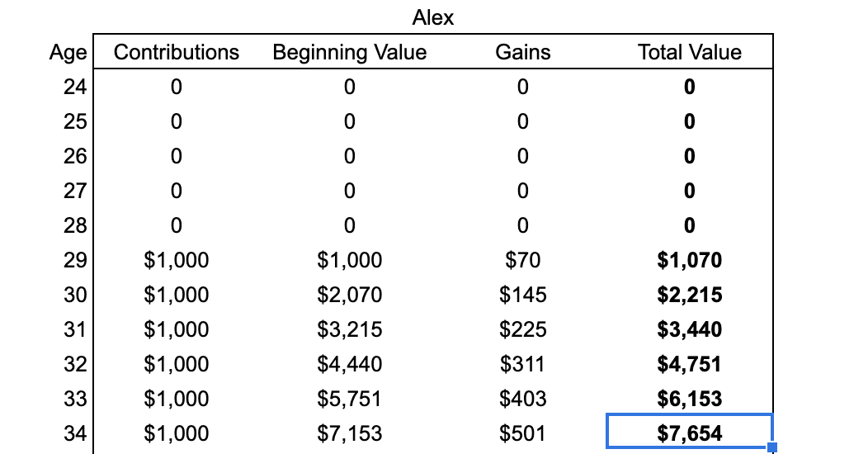
Task: Select the Gains header cell
Action: coord(523,52)
